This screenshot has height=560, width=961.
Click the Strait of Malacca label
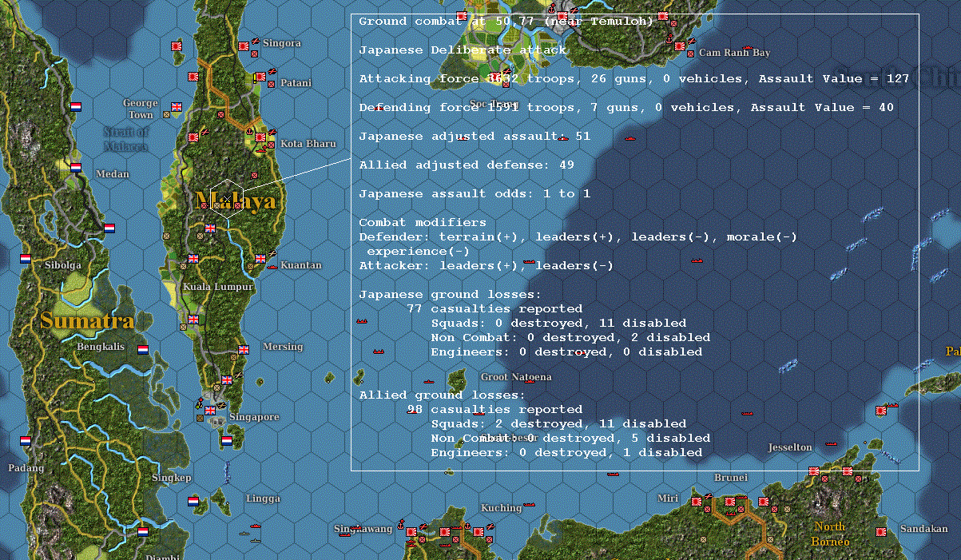(125, 139)
